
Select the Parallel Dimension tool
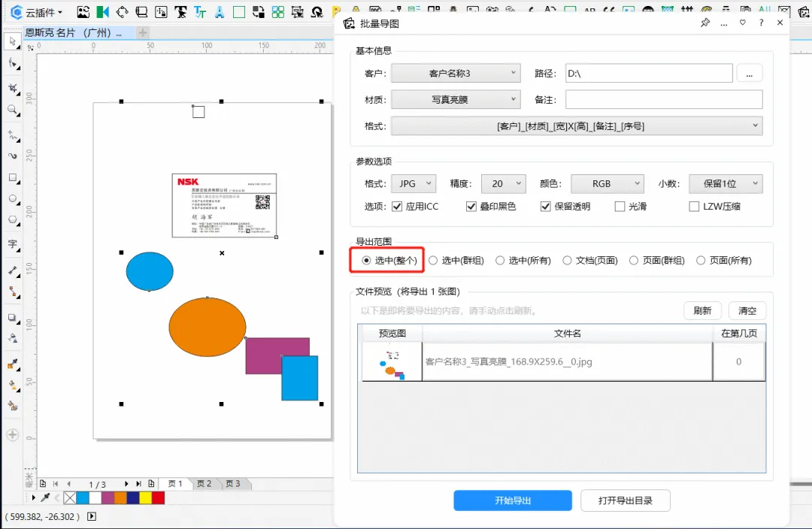tap(13, 271)
